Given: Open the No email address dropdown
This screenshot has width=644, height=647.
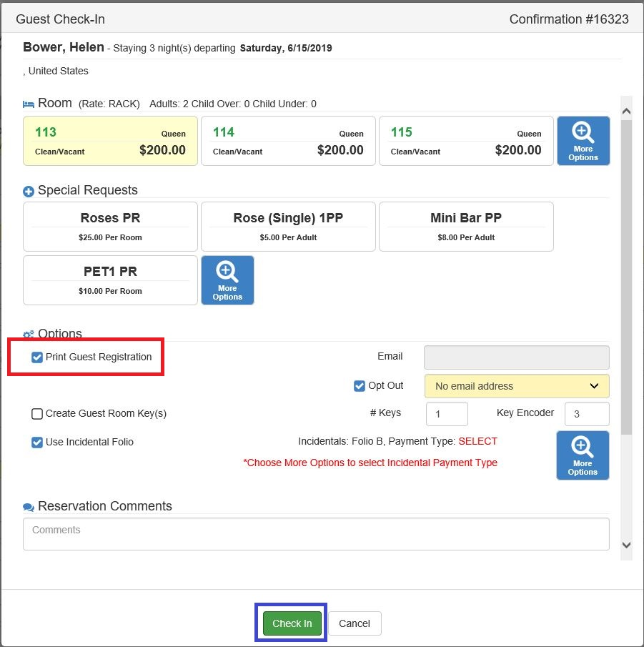Looking at the screenshot, I should [516, 385].
